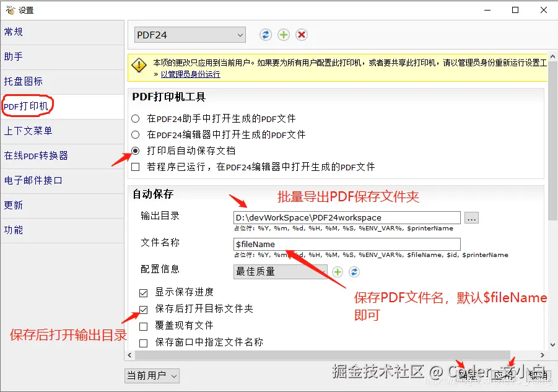
Task: Open the 电子邮件接口 settings section
Action: (x=63, y=181)
